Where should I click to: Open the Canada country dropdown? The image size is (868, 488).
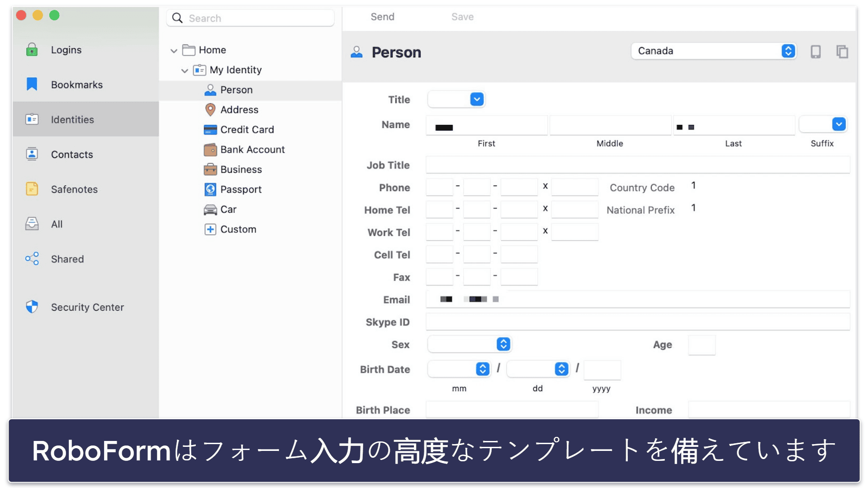(714, 51)
